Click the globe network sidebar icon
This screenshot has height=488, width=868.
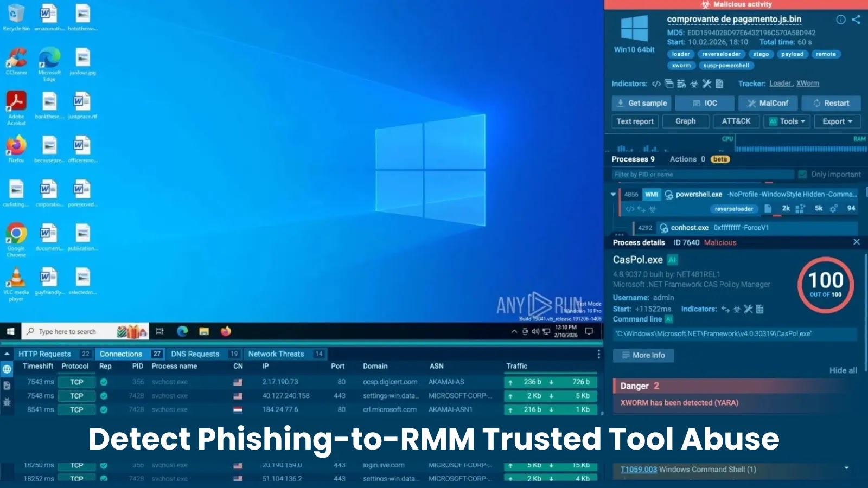(x=7, y=370)
